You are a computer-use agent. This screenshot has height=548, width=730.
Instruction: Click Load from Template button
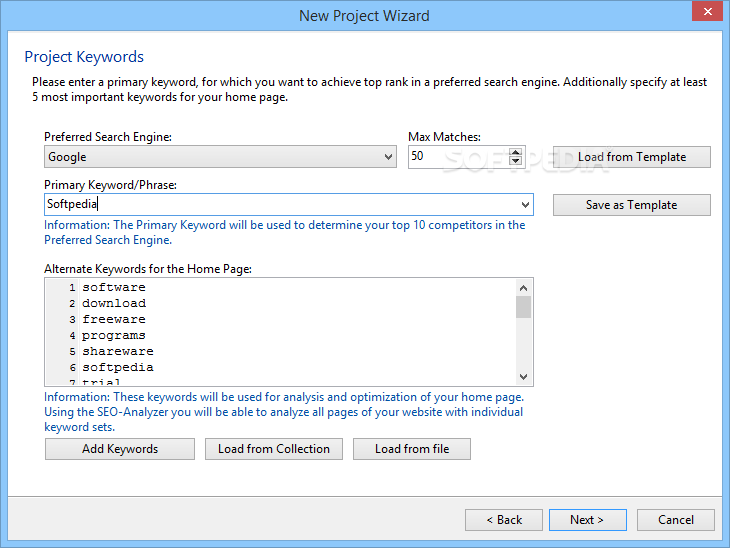click(x=632, y=157)
